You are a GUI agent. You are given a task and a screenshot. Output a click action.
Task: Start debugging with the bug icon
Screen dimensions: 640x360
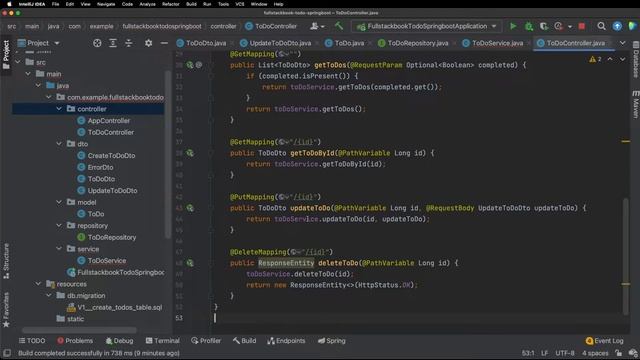529,26
